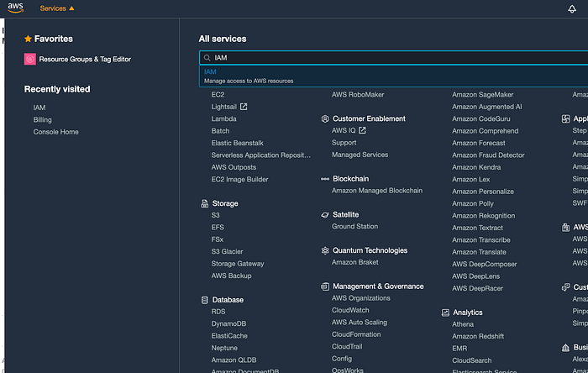
Task: Open Amazon Rekognition
Action: coord(483,216)
